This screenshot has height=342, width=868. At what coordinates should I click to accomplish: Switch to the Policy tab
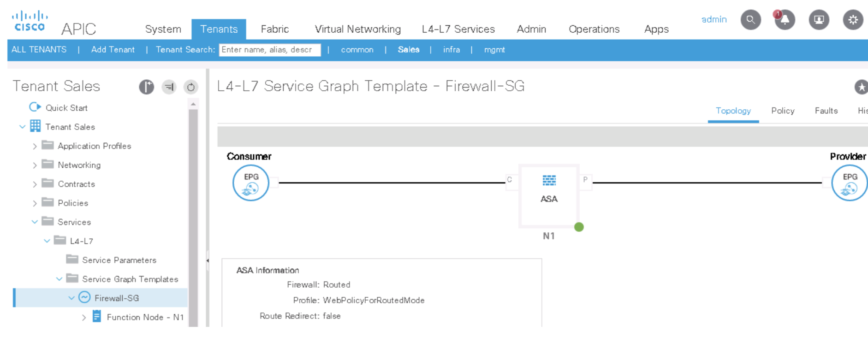(783, 111)
